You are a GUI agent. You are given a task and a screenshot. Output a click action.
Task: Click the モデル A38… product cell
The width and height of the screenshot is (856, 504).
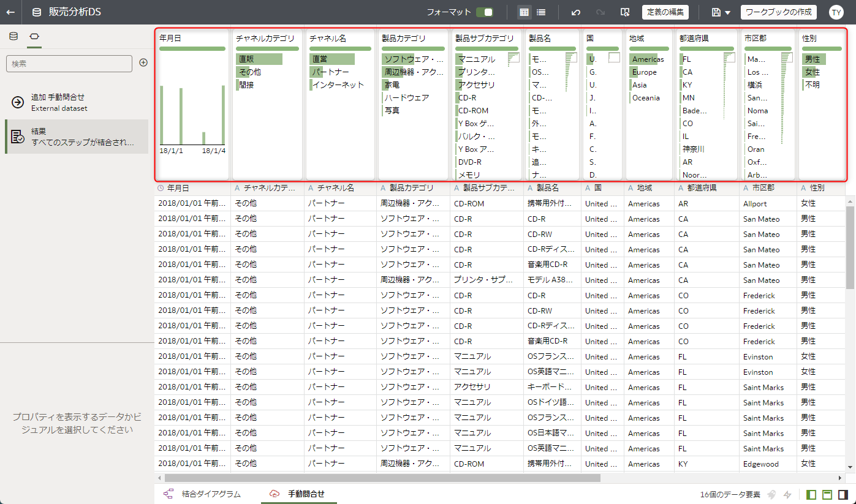coord(552,280)
